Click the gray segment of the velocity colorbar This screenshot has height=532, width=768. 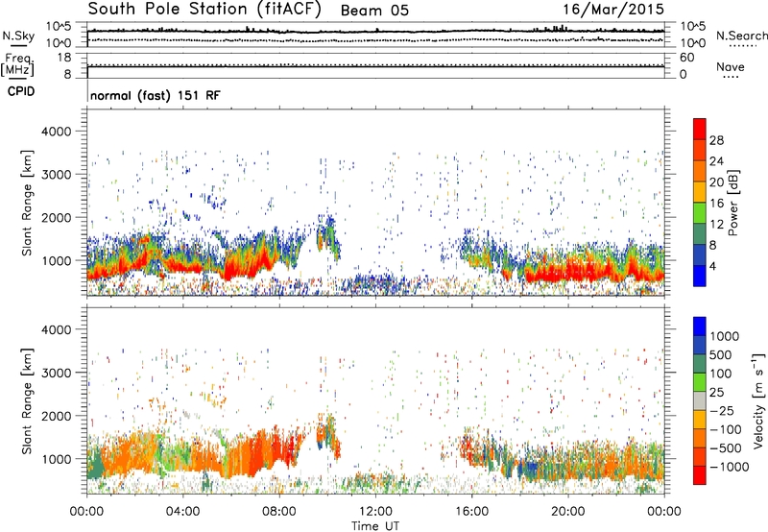(700, 400)
